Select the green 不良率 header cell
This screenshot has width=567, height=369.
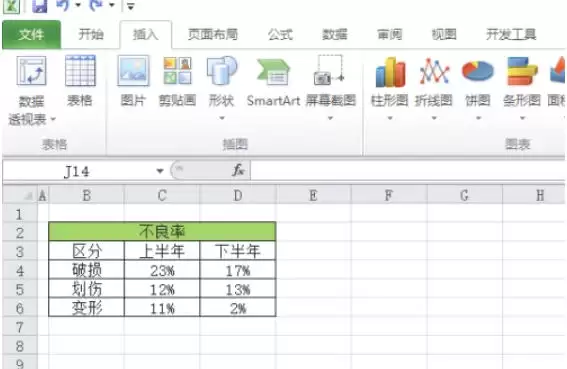click(x=162, y=232)
